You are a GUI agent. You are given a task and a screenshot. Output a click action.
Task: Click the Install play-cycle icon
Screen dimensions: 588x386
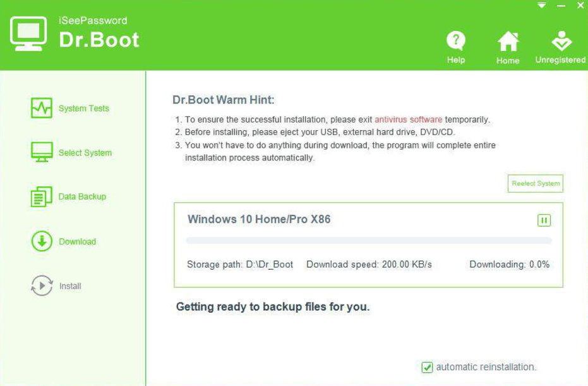click(42, 286)
